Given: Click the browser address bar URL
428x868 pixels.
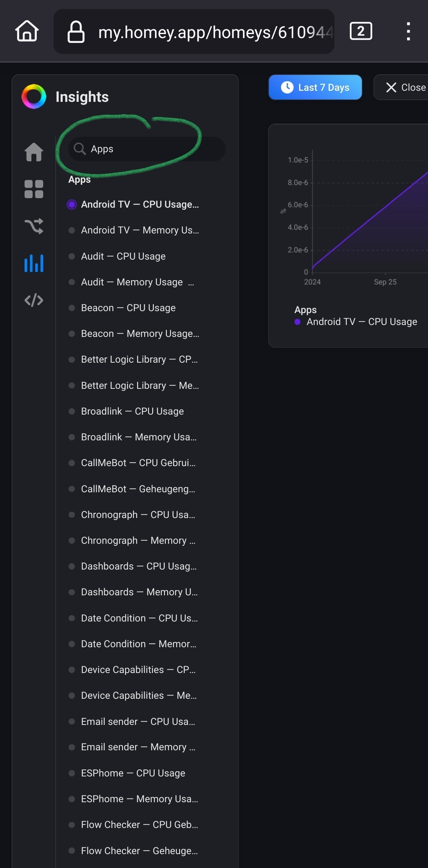Looking at the screenshot, I should tap(214, 32).
